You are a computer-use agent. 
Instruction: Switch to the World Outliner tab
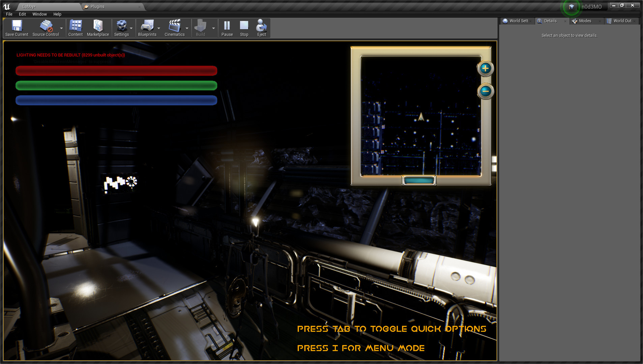[x=621, y=21]
